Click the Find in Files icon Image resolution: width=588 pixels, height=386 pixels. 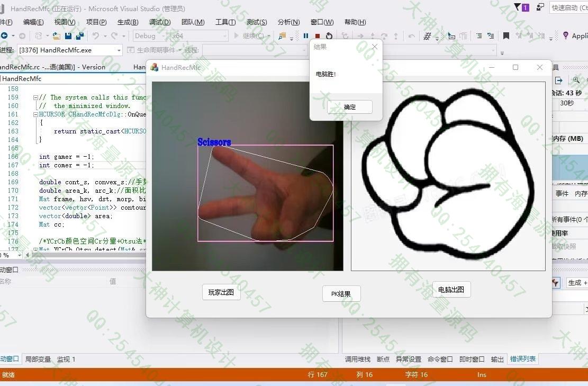(282, 36)
